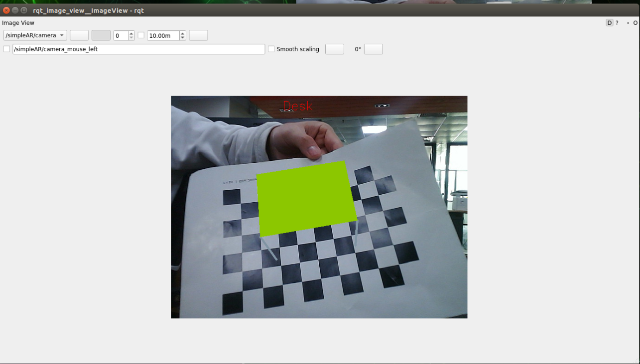Viewport: 640px width, 364px height.
Task: Increase the gridlines count spinbox showing 0
Action: (131, 33)
